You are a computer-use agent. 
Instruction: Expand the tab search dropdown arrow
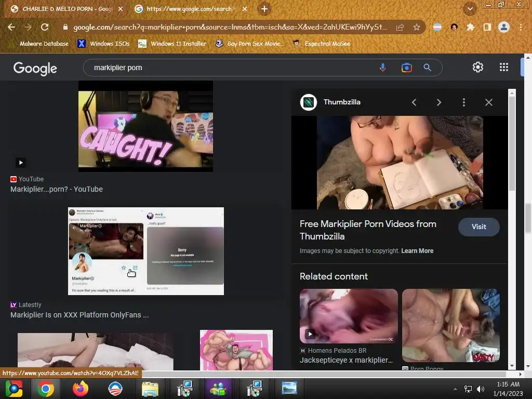[x=470, y=9]
